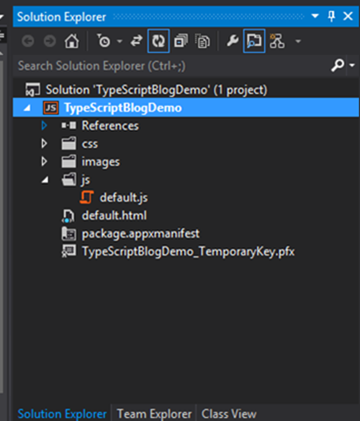Toggle auto-hide pin of Solution Explorer
The image size is (360, 421).
pos(331,16)
